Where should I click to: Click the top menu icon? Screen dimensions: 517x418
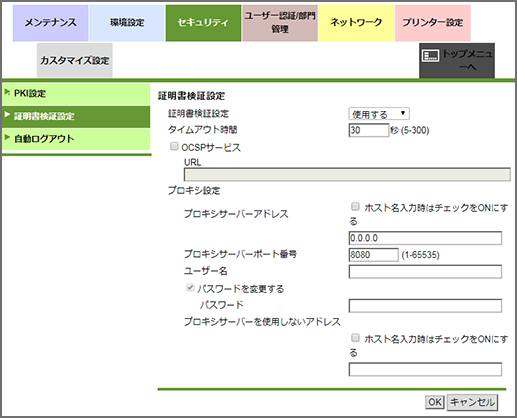tap(430, 55)
